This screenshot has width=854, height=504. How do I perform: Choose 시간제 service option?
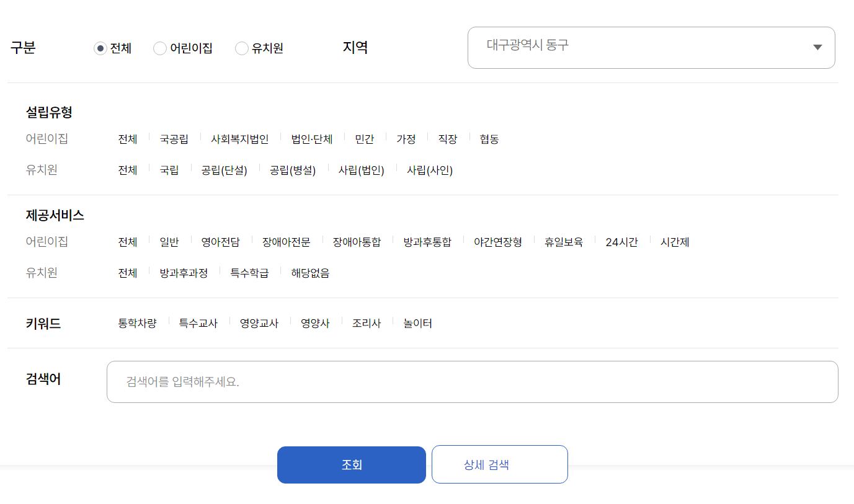coord(675,242)
